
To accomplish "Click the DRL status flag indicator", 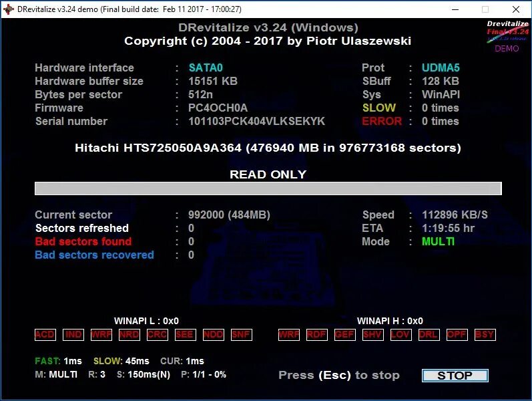I will pos(429,335).
